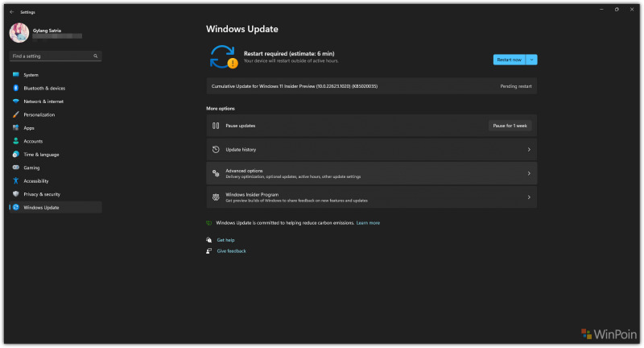The height and width of the screenshot is (348, 644).
Task: Open Advanced options title text
Action: [x=244, y=171]
